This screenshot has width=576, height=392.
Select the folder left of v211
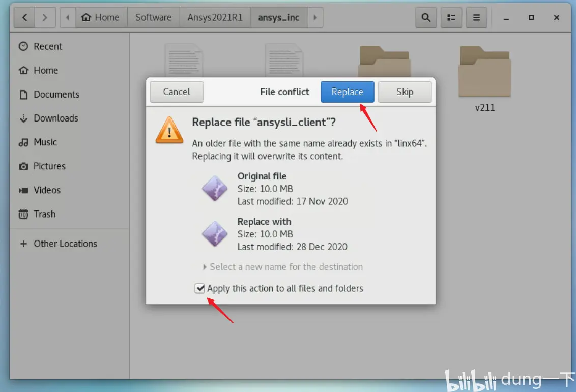click(384, 62)
